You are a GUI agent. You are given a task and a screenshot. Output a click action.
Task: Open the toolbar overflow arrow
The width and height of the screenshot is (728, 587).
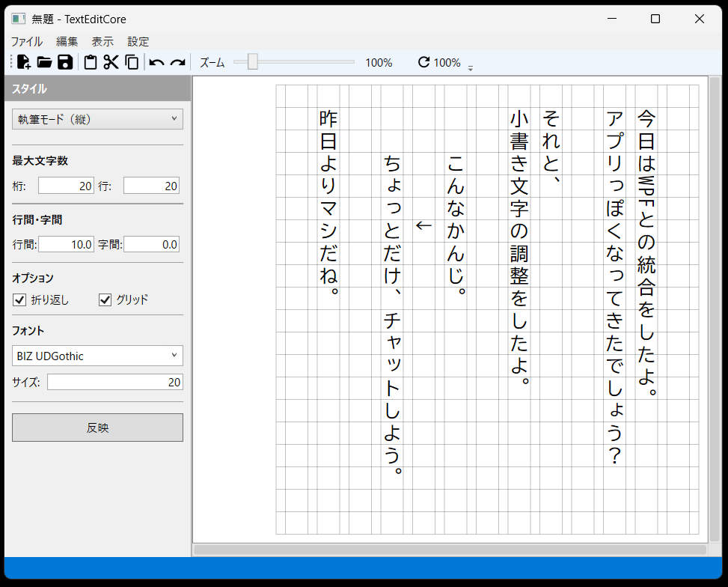471,69
